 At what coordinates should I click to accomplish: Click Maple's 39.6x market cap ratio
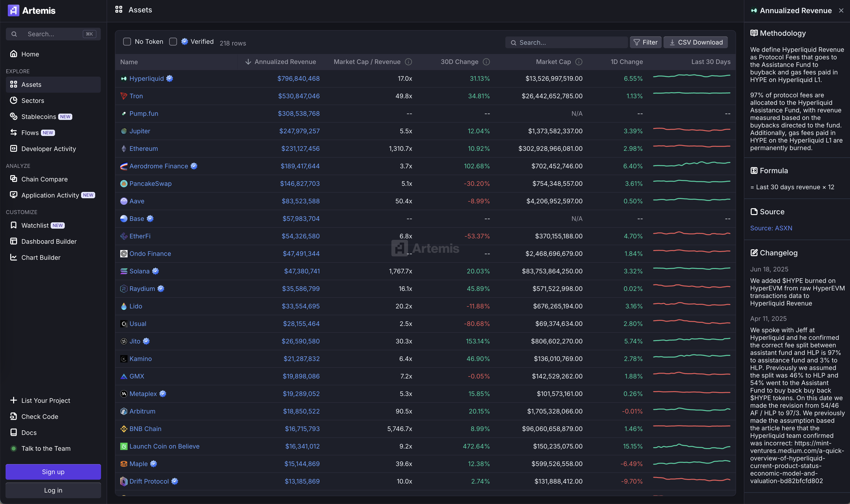click(x=404, y=464)
